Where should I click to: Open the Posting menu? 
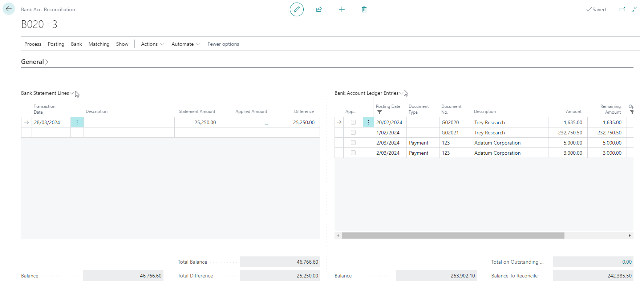56,44
